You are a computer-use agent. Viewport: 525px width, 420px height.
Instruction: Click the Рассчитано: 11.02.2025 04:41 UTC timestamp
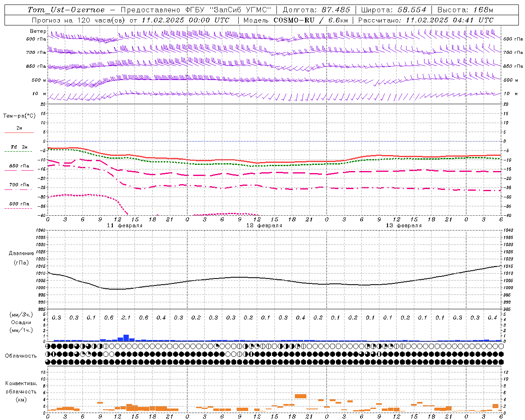click(426, 20)
